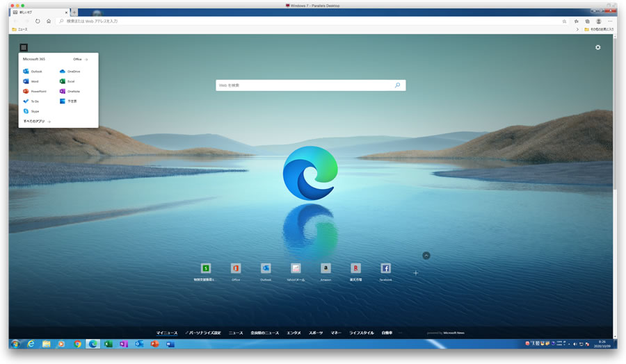Collapse quick links with the chevron button
The image size is (626, 364).
click(426, 256)
